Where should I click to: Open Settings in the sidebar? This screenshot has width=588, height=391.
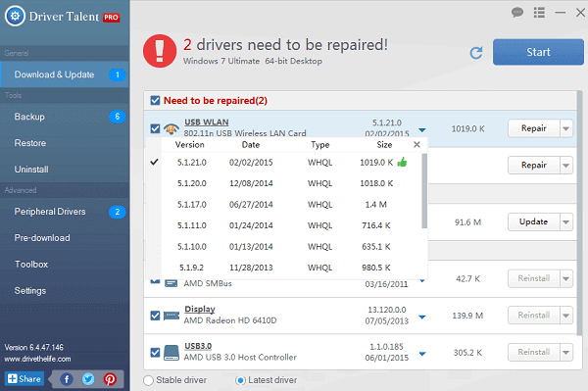[65, 291]
